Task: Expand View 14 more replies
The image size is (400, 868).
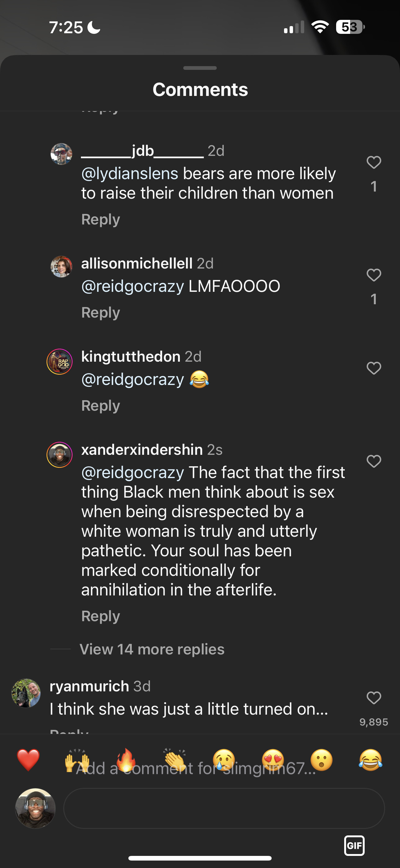Action: (x=152, y=649)
